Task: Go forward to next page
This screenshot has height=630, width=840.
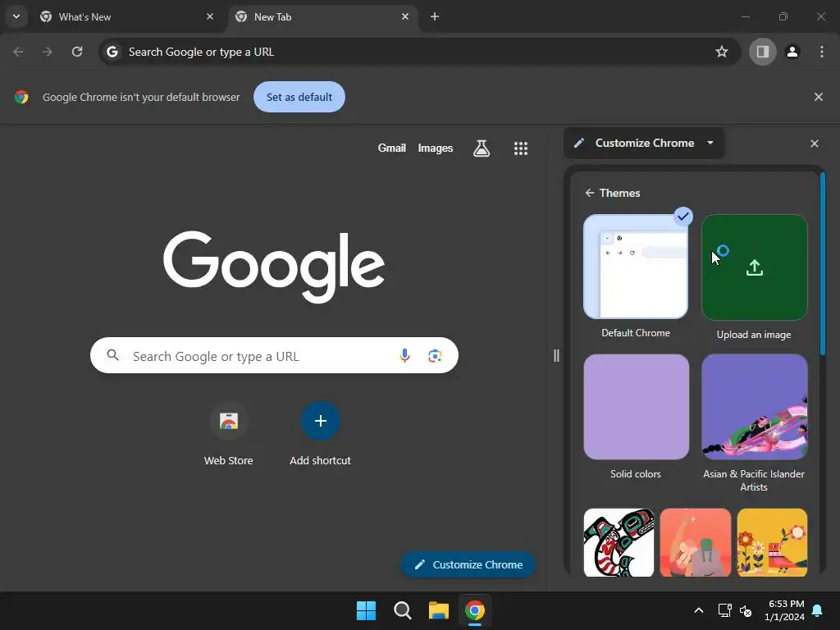Action: click(x=48, y=52)
